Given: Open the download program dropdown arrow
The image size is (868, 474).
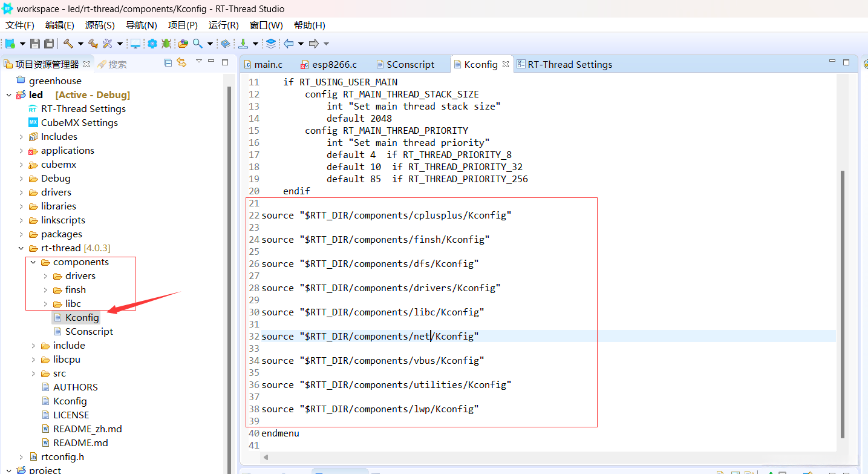Looking at the screenshot, I should (255, 44).
